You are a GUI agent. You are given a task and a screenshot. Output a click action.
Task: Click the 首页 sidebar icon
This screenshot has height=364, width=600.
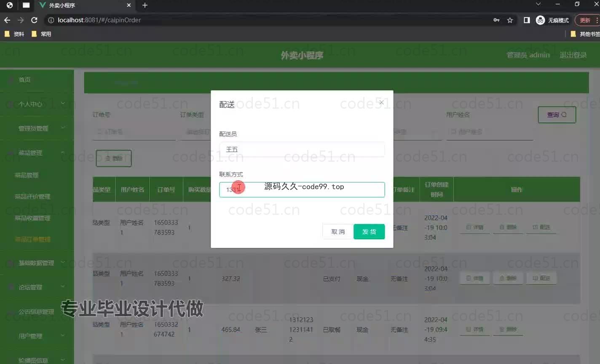click(x=11, y=80)
